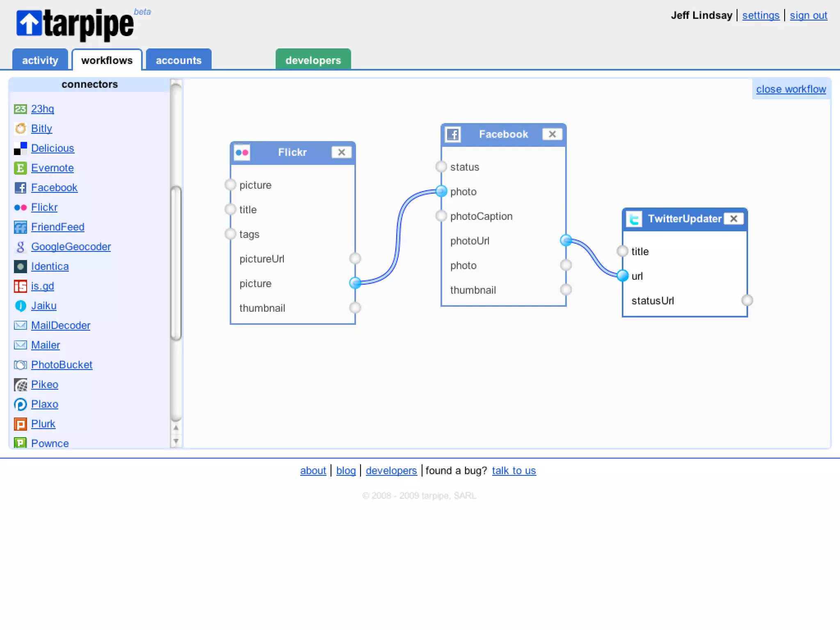
Task: Click the connectors scrollbar up arrow
Action: (176, 428)
